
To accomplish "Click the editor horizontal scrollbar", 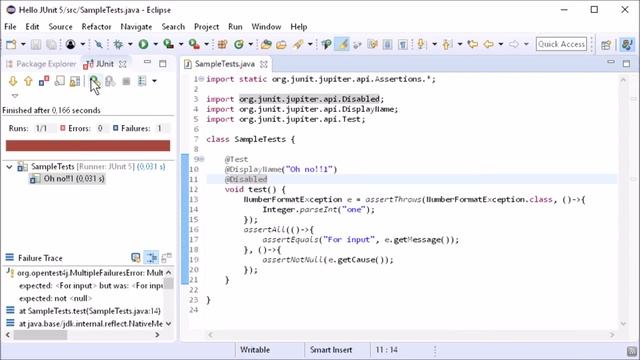I will (x=411, y=335).
